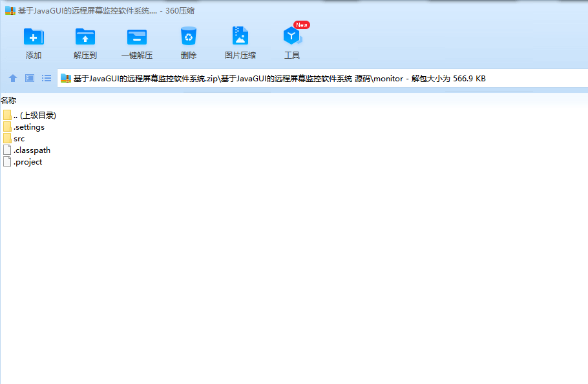This screenshot has height=384, width=588.
Task: Switch to the thumbnail view icon
Action: [30, 78]
